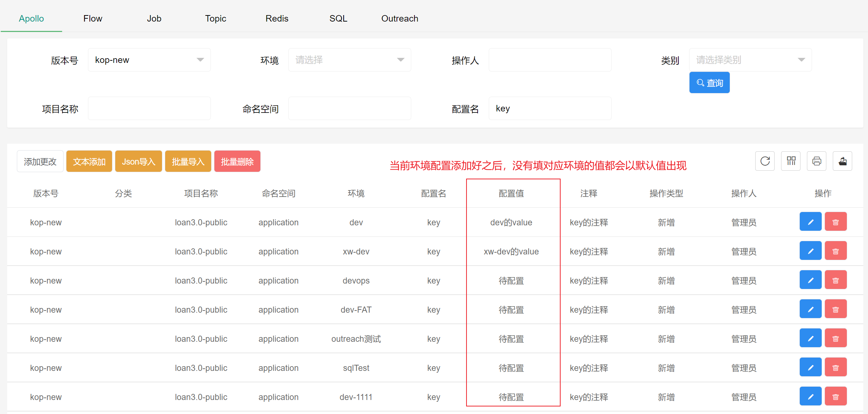This screenshot has width=868, height=414.
Task: Open the column display grid icon
Action: pos(791,161)
